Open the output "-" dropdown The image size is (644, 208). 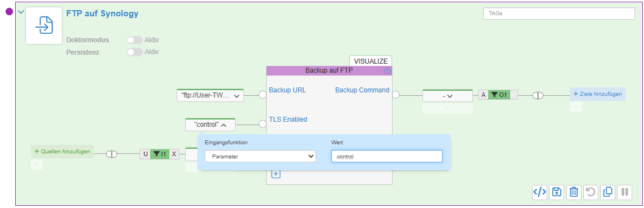pyautogui.click(x=447, y=96)
